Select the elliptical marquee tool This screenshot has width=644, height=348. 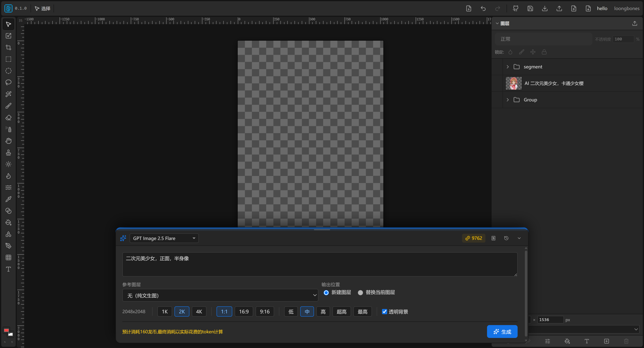(x=8, y=71)
